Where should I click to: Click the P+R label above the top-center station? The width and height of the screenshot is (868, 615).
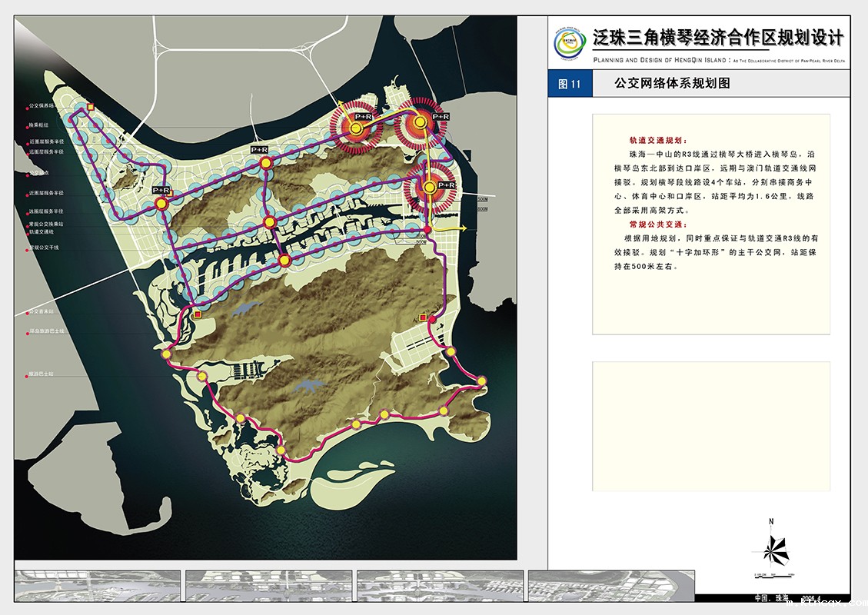pyautogui.click(x=259, y=149)
